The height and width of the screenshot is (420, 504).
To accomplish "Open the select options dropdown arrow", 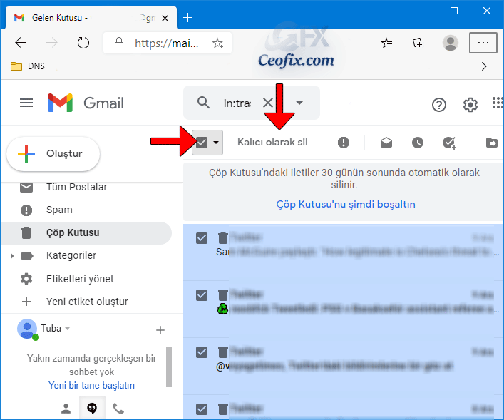I will [216, 142].
